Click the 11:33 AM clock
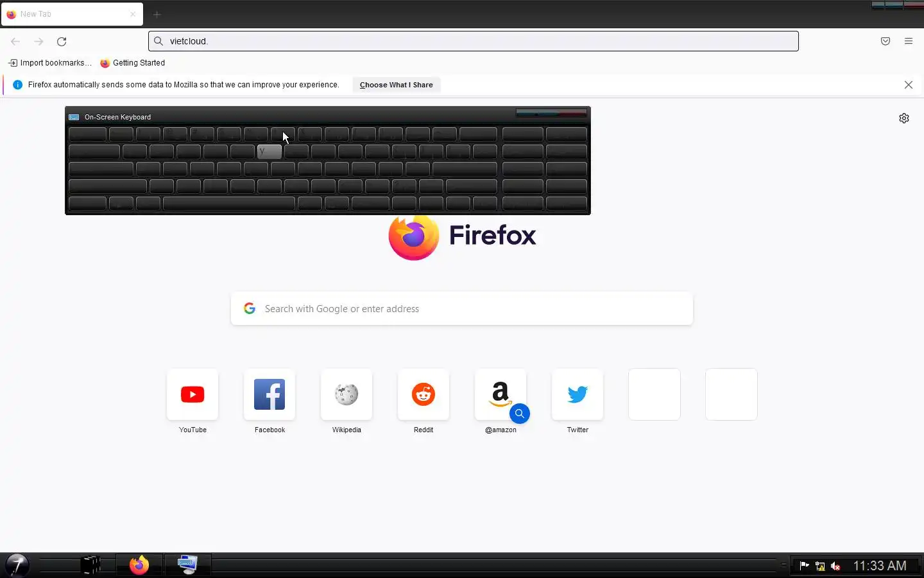 click(x=880, y=566)
